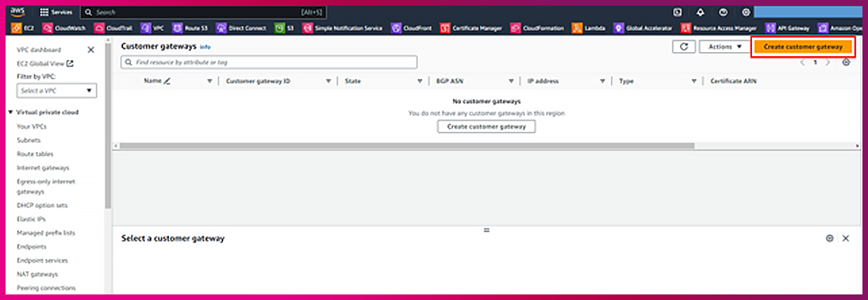Screen dimensions: 868x300
Task: Focus Find resource by attribute field
Action: coord(269,62)
